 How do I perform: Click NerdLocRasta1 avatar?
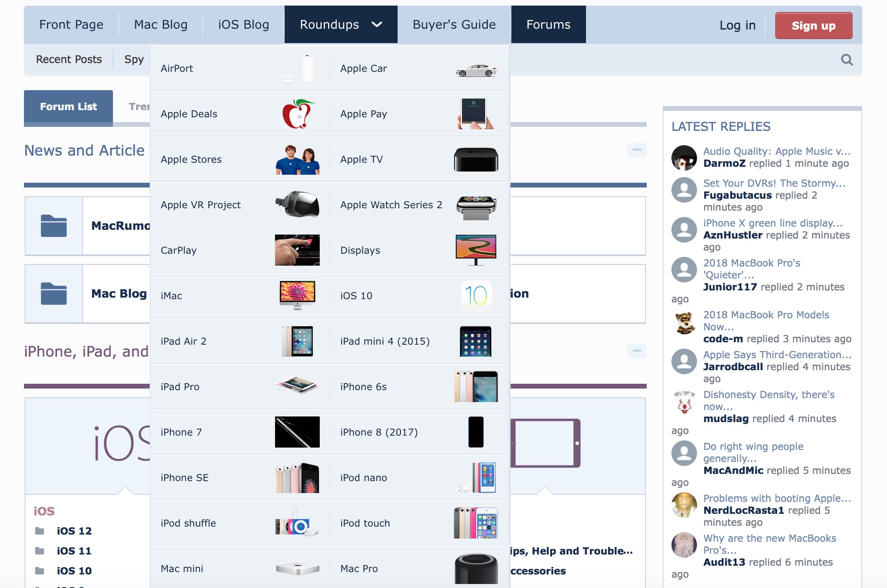point(684,505)
